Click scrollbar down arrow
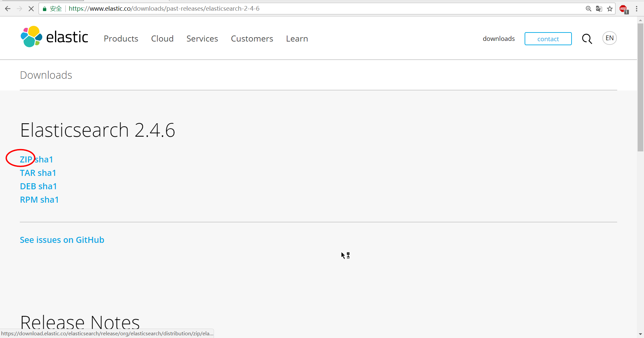Image resolution: width=644 pixels, height=338 pixels. tap(640, 334)
